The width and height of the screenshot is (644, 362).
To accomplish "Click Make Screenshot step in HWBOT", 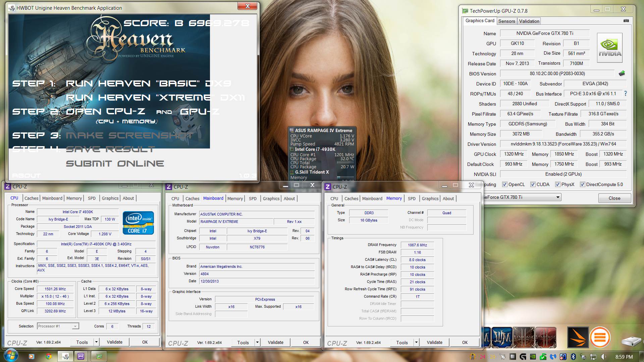I will pyautogui.click(x=129, y=135).
